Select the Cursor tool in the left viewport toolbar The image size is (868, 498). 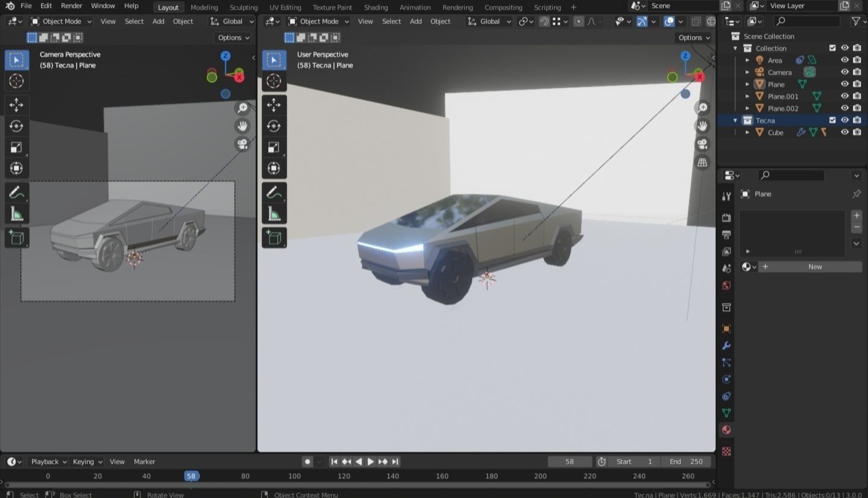tap(16, 81)
